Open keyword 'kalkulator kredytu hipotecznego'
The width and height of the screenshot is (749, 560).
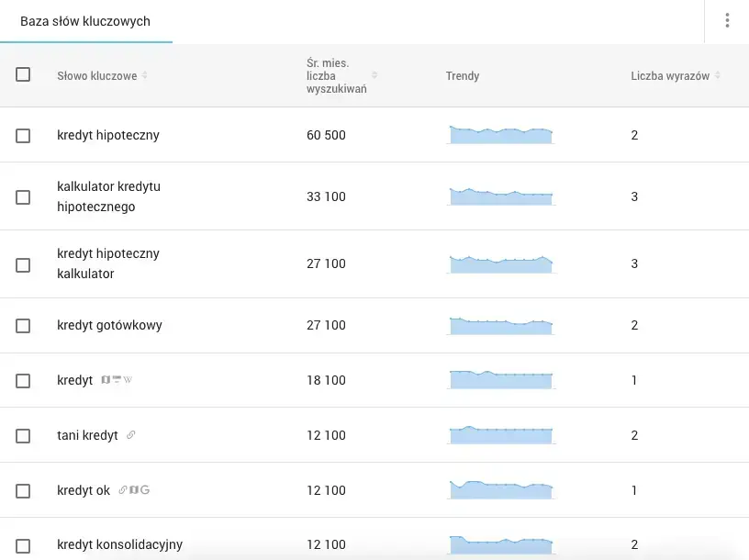[x=108, y=196]
